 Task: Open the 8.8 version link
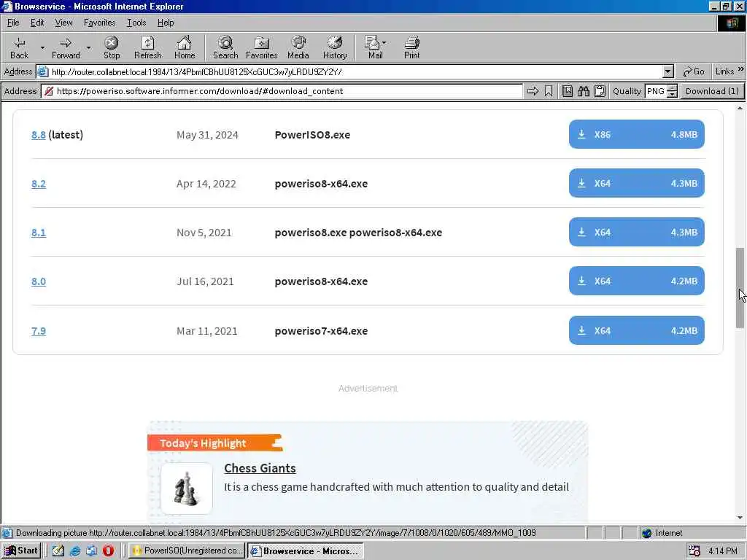(x=39, y=135)
